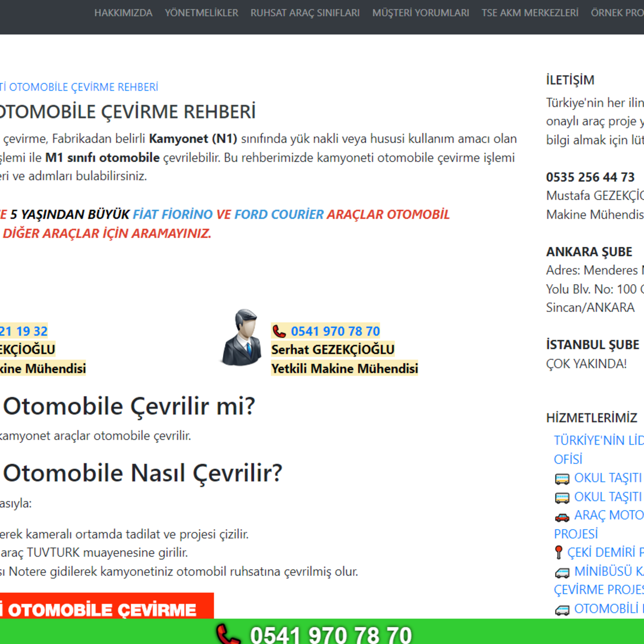Open MİNİBÜSÜ ÇEVİRME PROJESİ link
Image resolution: width=644 pixels, height=644 pixels.
[599, 580]
